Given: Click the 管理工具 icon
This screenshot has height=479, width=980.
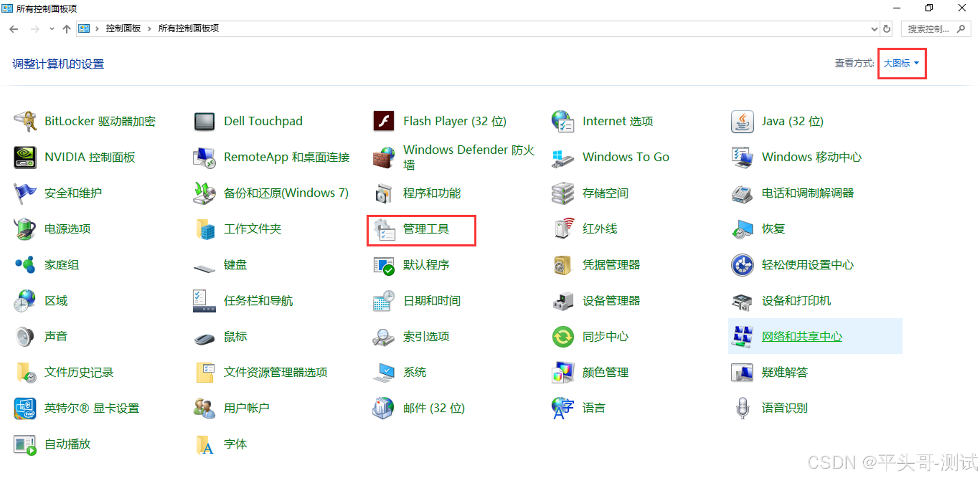Looking at the screenshot, I should [384, 229].
